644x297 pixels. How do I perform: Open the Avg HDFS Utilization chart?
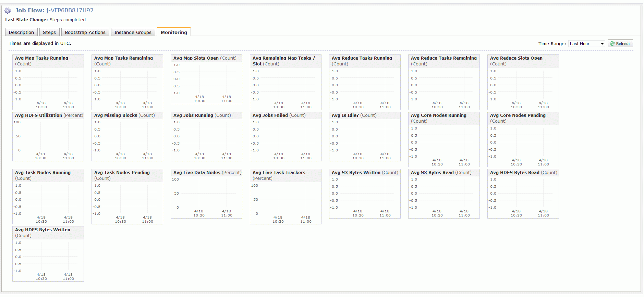tap(48, 136)
